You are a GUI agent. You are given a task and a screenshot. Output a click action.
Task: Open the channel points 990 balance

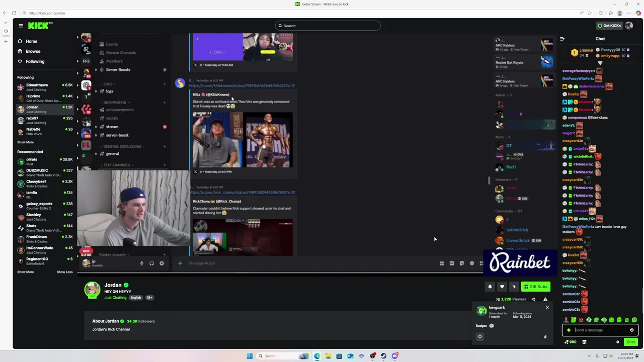pyautogui.click(x=571, y=342)
